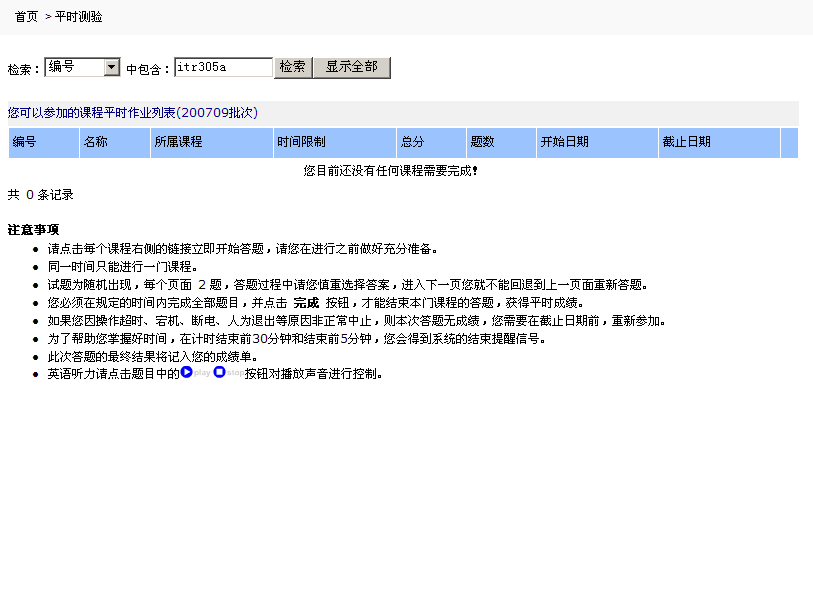Screen dimensions: 813x615
Task: Click the 编号 column header
Action: click(25, 143)
